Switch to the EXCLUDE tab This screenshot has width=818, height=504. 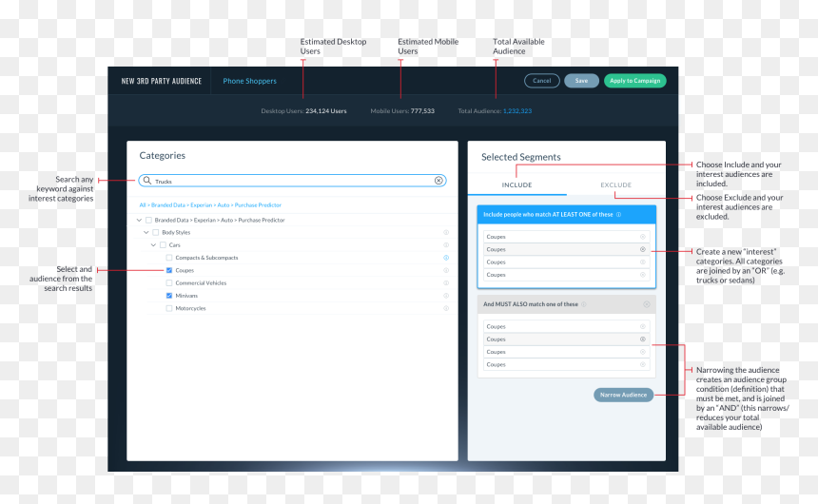[x=615, y=185]
